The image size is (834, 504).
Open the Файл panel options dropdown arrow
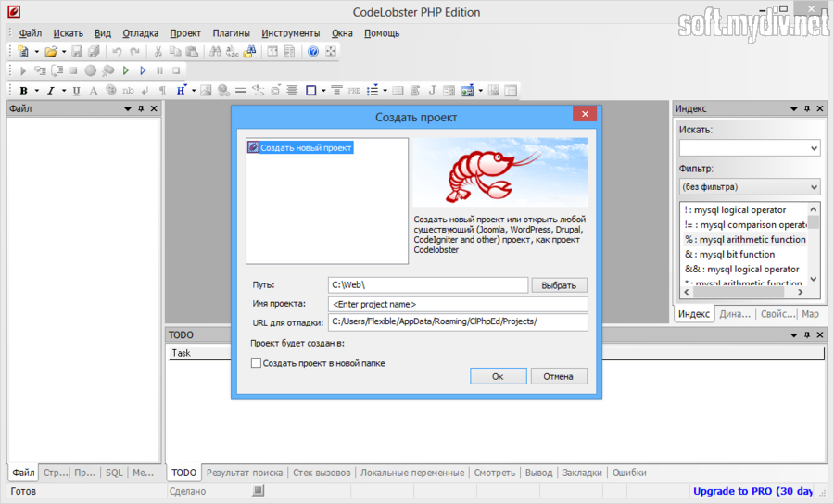[x=128, y=108]
